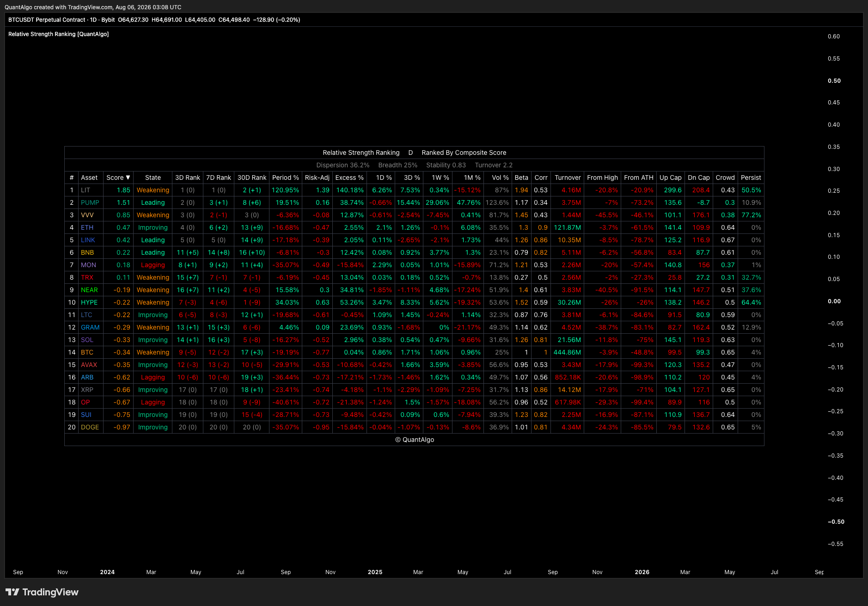The image size is (868, 606).
Task: Click the BTCUSDT Perpetual Contract symbol title
Action: point(47,20)
